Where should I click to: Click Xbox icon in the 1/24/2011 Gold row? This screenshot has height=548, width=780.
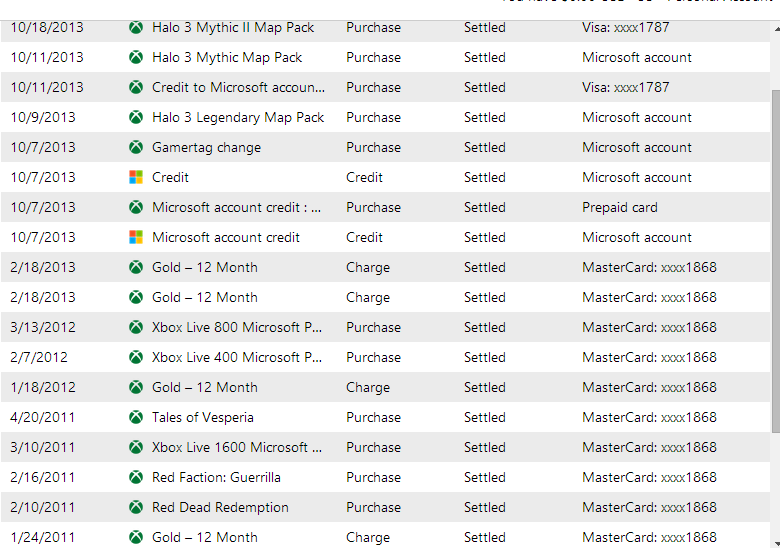click(136, 537)
